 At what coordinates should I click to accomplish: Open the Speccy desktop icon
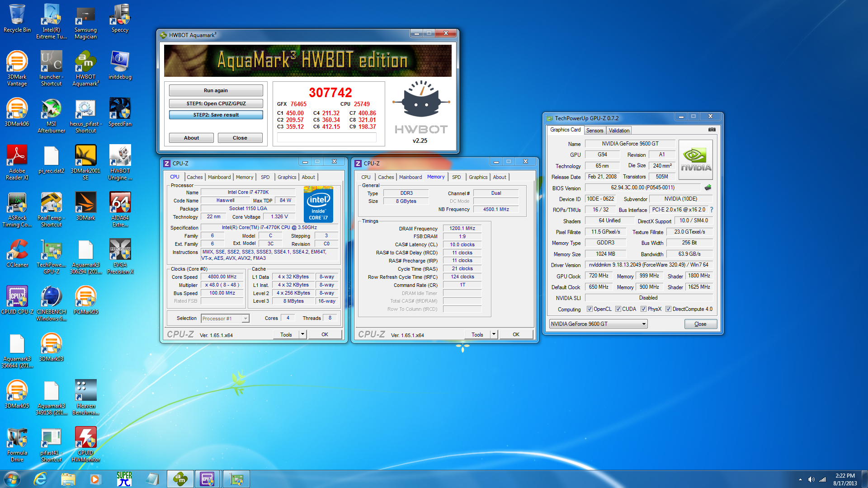pos(120,18)
